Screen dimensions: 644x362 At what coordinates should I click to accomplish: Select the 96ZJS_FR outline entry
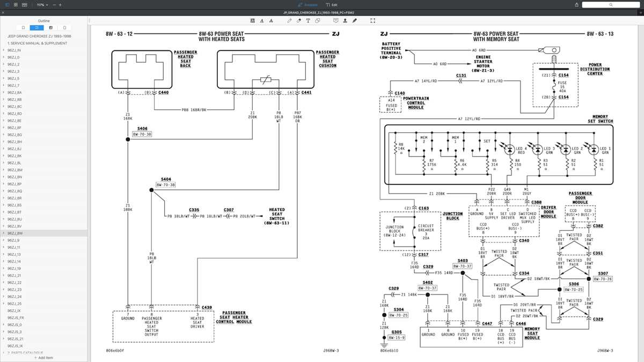point(16,317)
